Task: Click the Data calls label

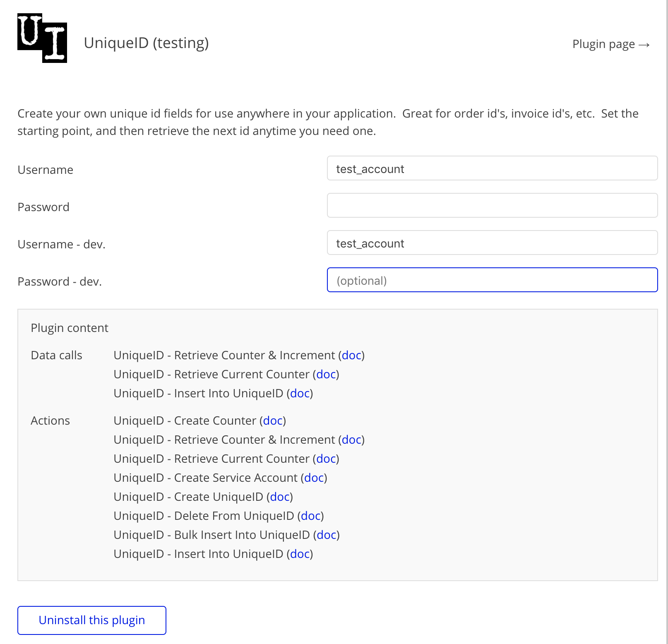Action: pyautogui.click(x=57, y=355)
